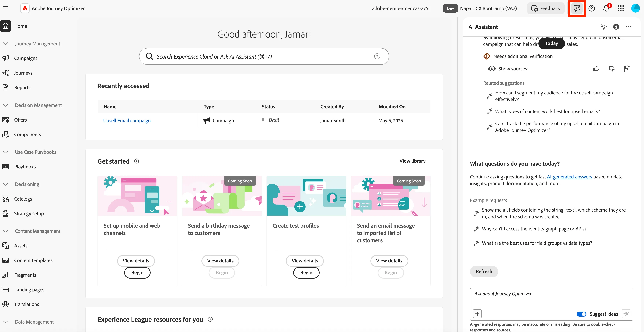This screenshot has height=332, width=644.
Task: Collapse the Use Case Playbooks section
Action: pos(5,152)
